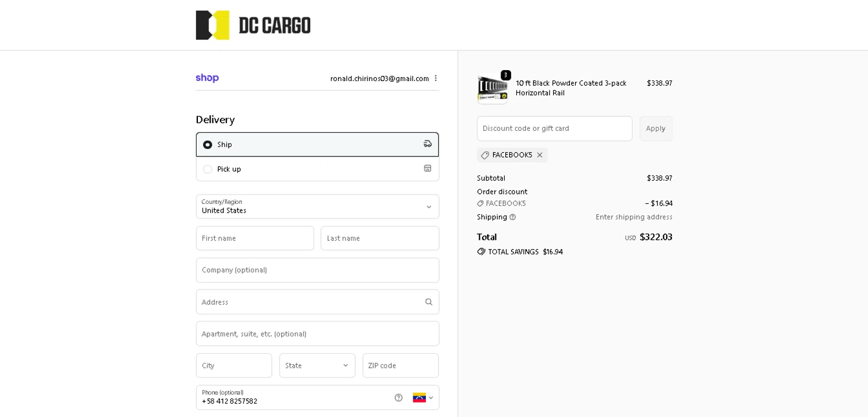The image size is (868, 417).
Task: Remove the FACEBOOK5 discount code
Action: point(540,155)
